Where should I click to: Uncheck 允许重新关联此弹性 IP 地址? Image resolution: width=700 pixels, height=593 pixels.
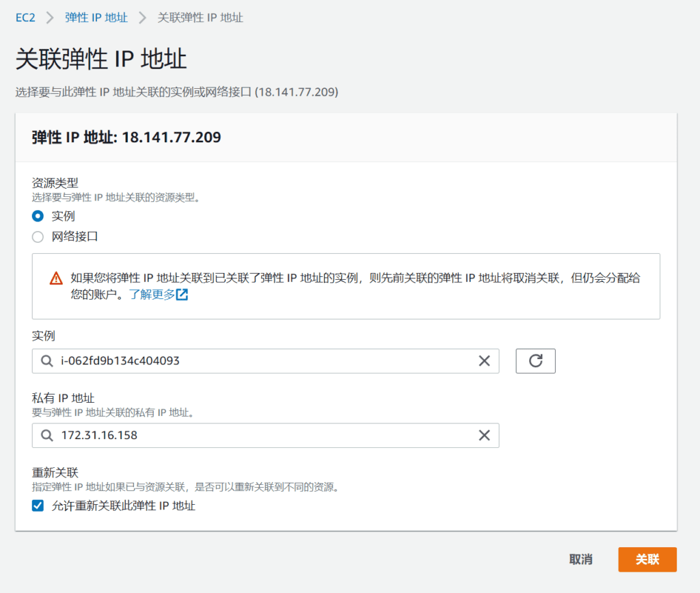pos(38,505)
